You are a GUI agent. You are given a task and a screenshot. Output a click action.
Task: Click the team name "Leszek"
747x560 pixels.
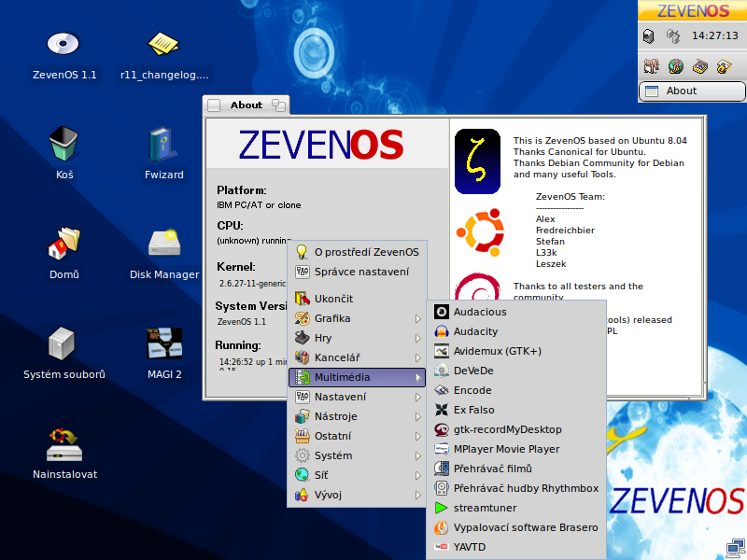[551, 264]
